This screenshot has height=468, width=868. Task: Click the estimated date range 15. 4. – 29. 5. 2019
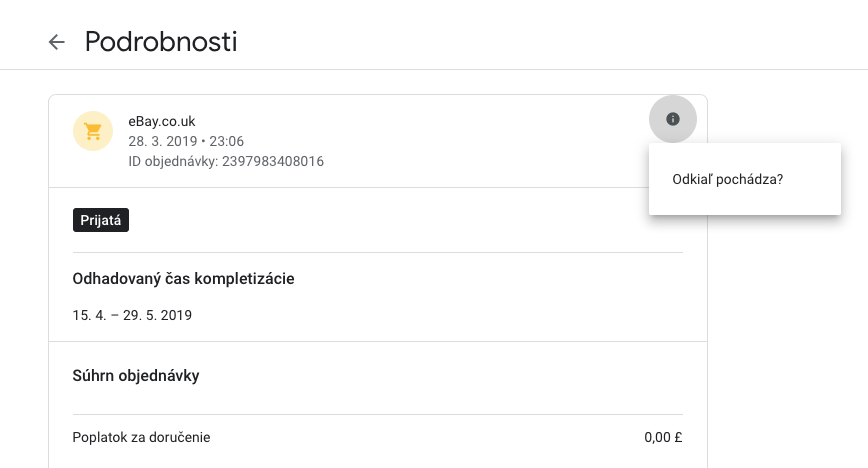[132, 315]
